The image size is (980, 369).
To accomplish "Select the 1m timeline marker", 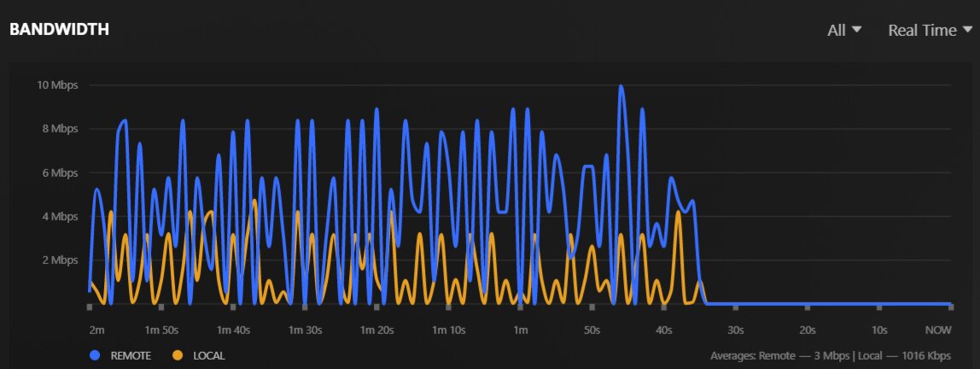I will click(x=520, y=331).
